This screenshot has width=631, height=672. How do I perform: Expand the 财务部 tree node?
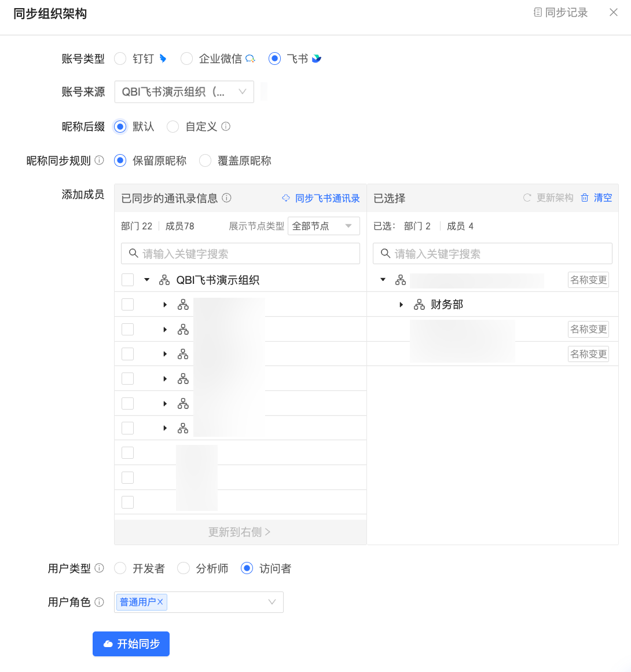(x=401, y=304)
